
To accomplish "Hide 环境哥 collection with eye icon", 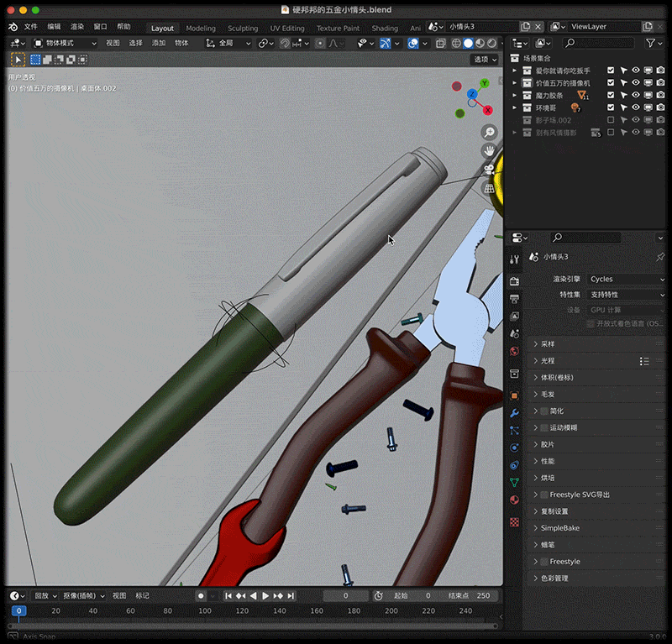I will tap(636, 107).
